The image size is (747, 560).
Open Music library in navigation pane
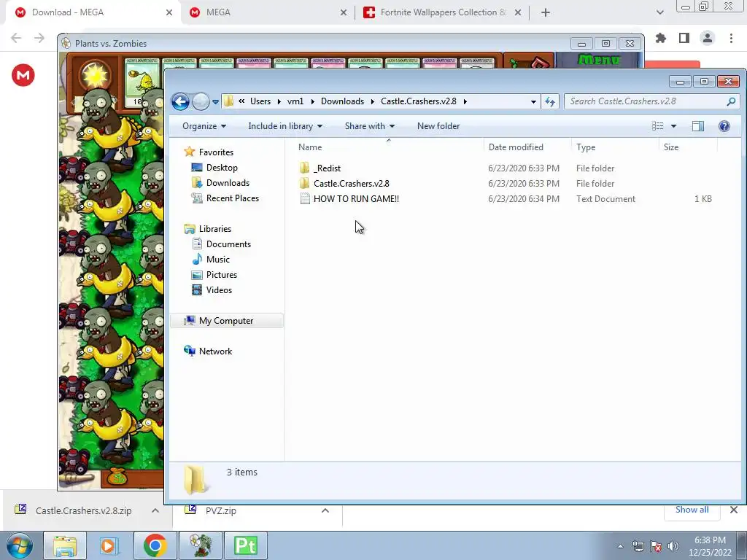[x=217, y=260]
